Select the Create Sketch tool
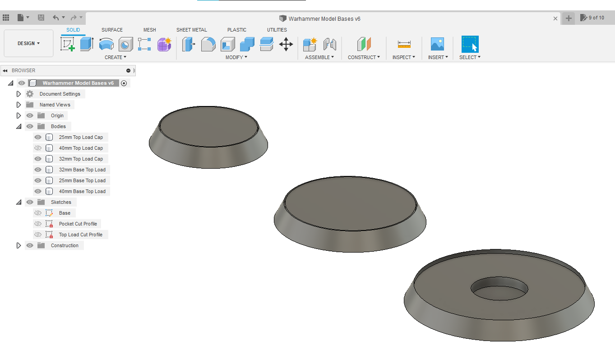Viewport: 615px width, 364px height. [x=68, y=44]
